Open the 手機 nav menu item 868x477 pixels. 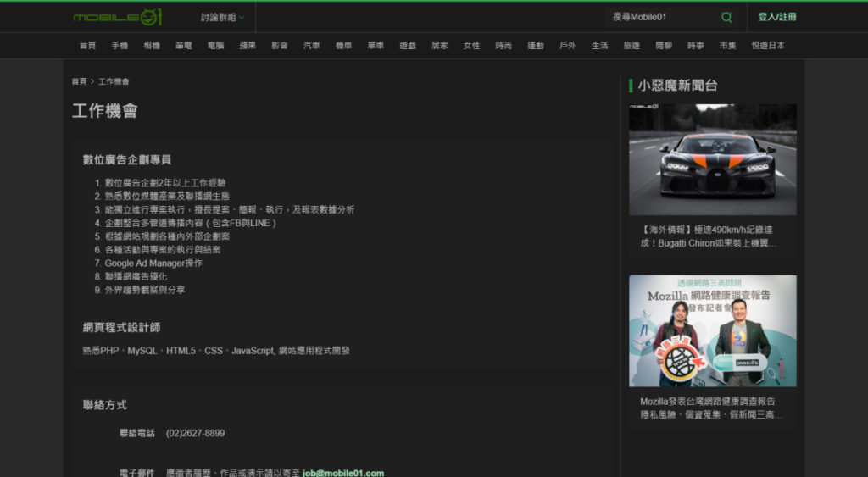[x=120, y=46]
